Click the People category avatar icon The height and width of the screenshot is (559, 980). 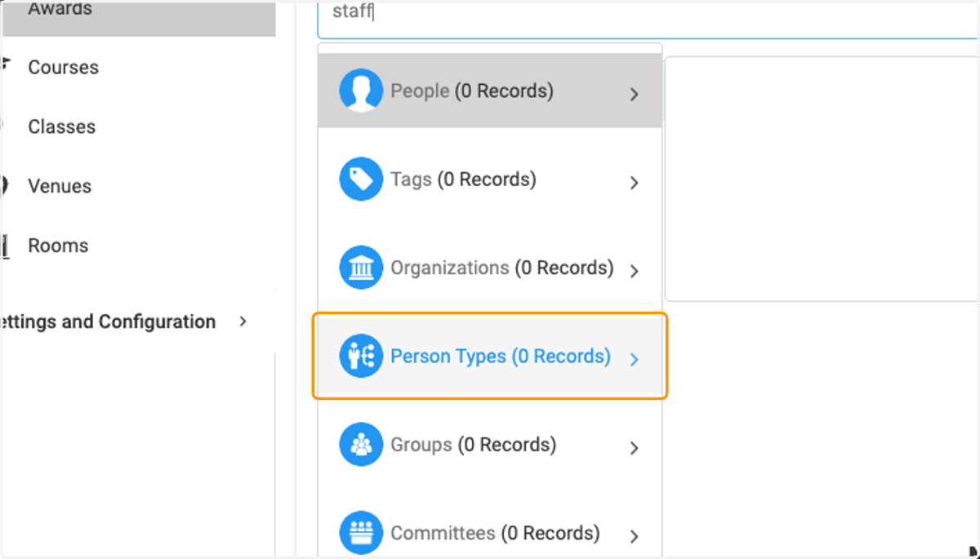click(x=360, y=91)
